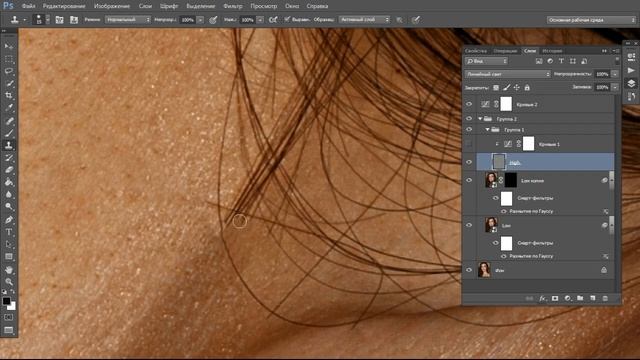Select the Healing Brush tool
Viewport: 640px width, 360px height.
coord(9,121)
